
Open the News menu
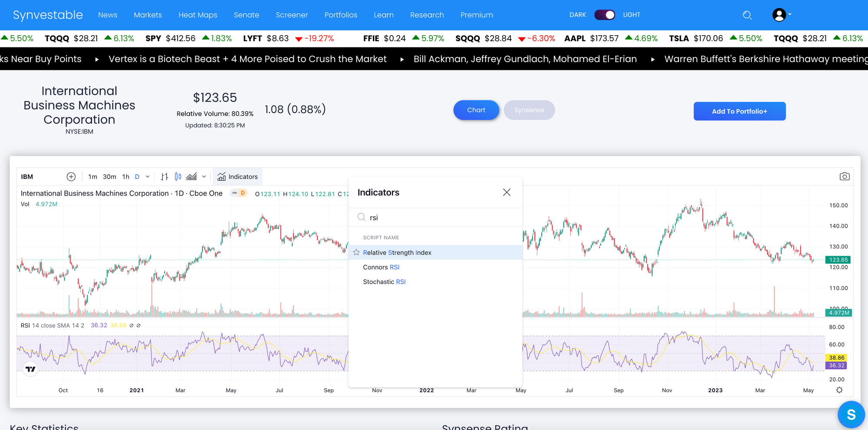(x=108, y=15)
